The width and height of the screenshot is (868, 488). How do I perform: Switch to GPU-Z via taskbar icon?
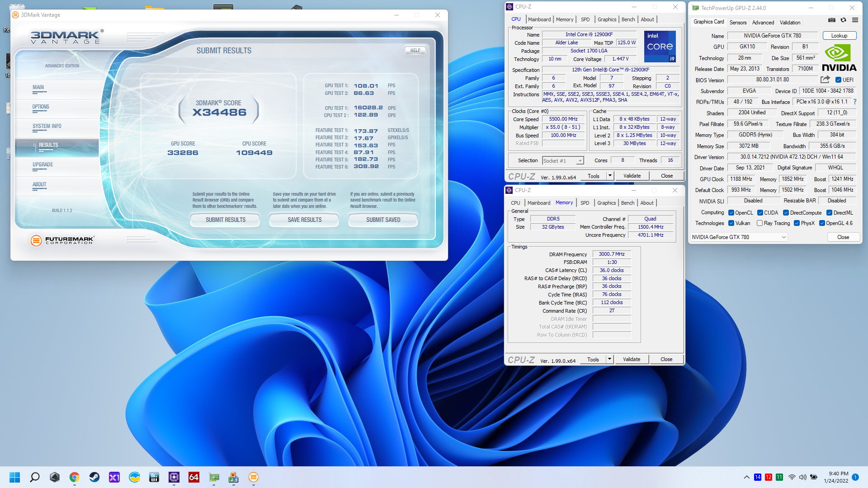click(213, 477)
